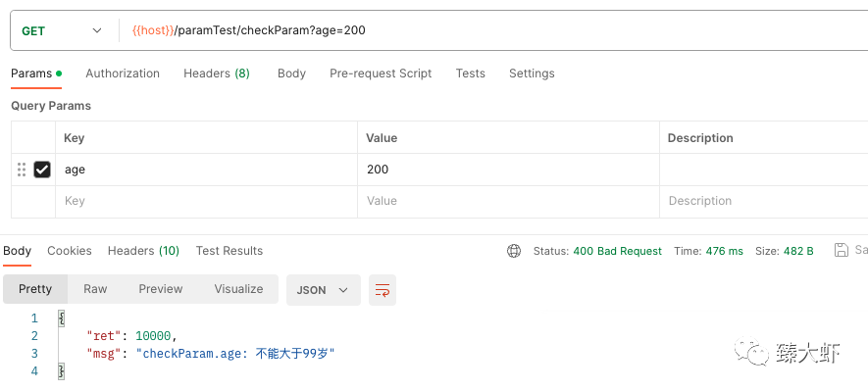The image size is (868, 391).
Task: Click the request URL input field
Action: 492,31
